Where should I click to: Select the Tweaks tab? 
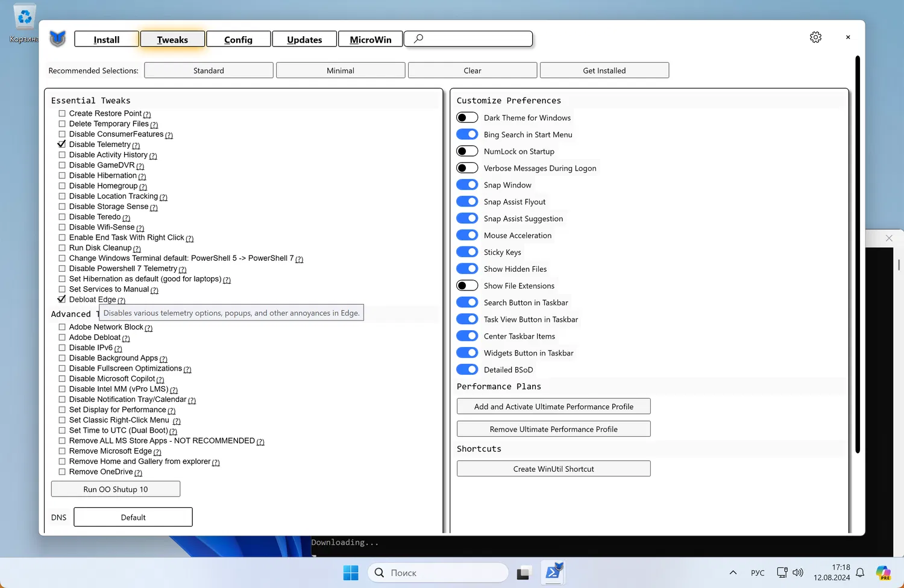(172, 39)
